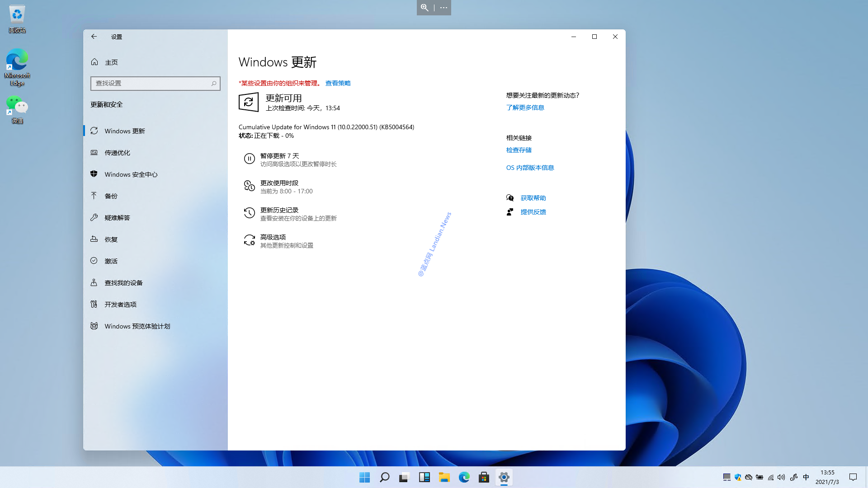Image resolution: width=868 pixels, height=488 pixels.
Task: Open the 微信 WeChat desktop shortcut
Action: pyautogui.click(x=17, y=109)
